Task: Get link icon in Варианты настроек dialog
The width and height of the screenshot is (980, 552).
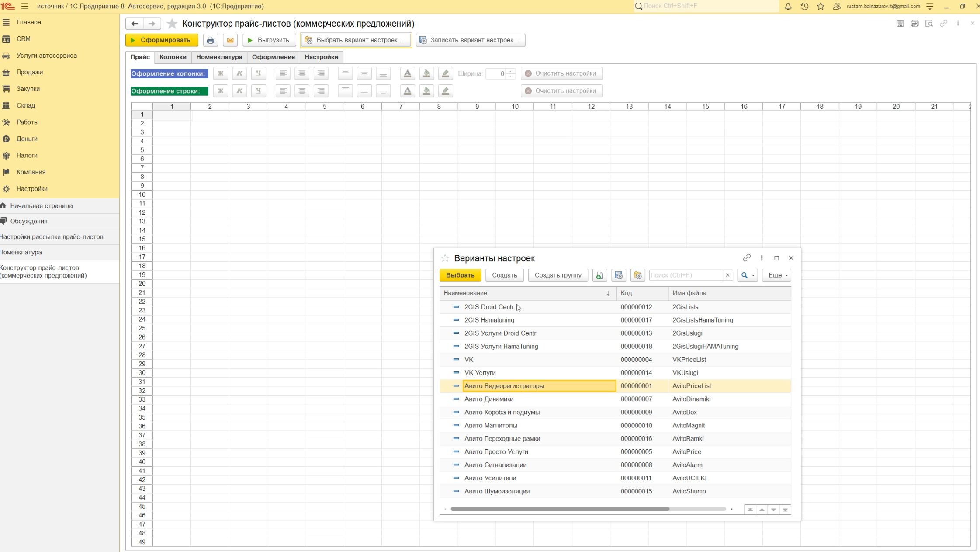Action: click(x=747, y=258)
